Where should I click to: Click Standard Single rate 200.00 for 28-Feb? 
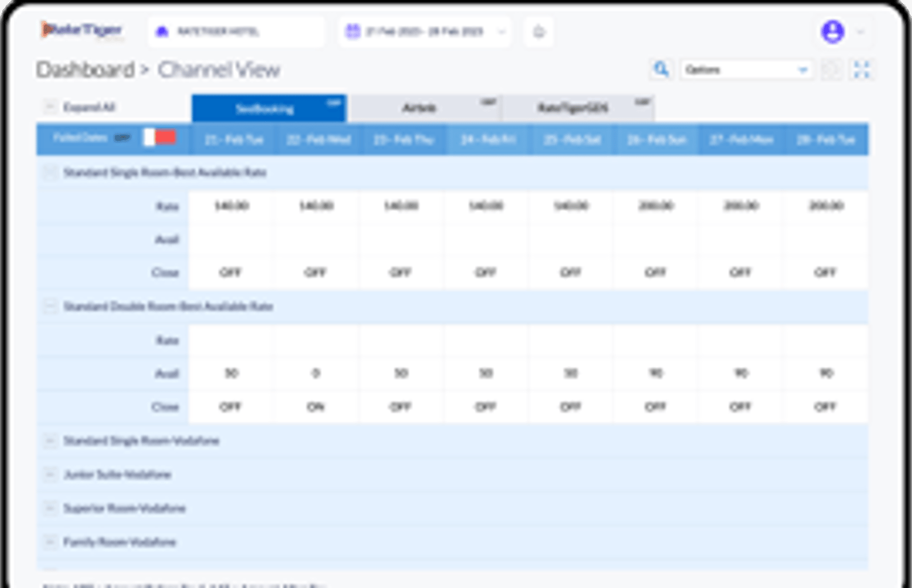click(826, 206)
